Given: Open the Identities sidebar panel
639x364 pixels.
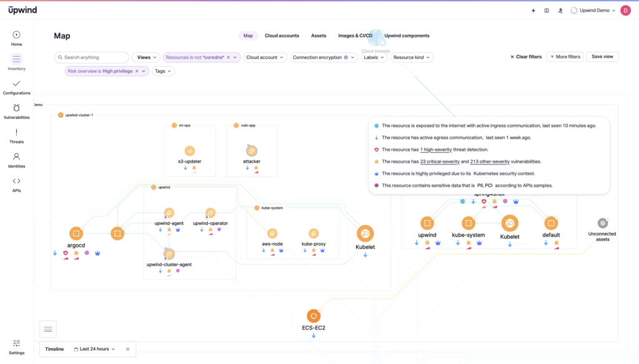Looking at the screenshot, I should coord(16,160).
